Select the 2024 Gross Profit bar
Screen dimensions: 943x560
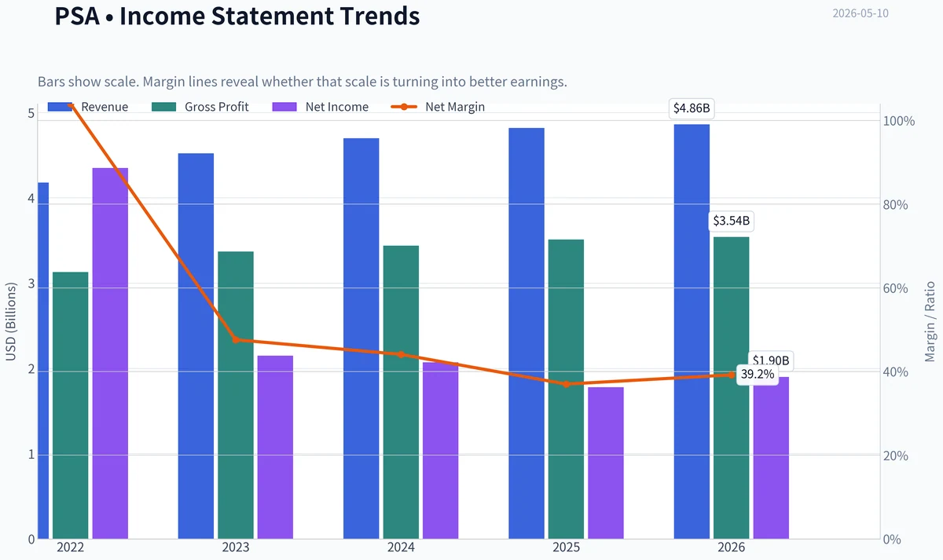401,393
